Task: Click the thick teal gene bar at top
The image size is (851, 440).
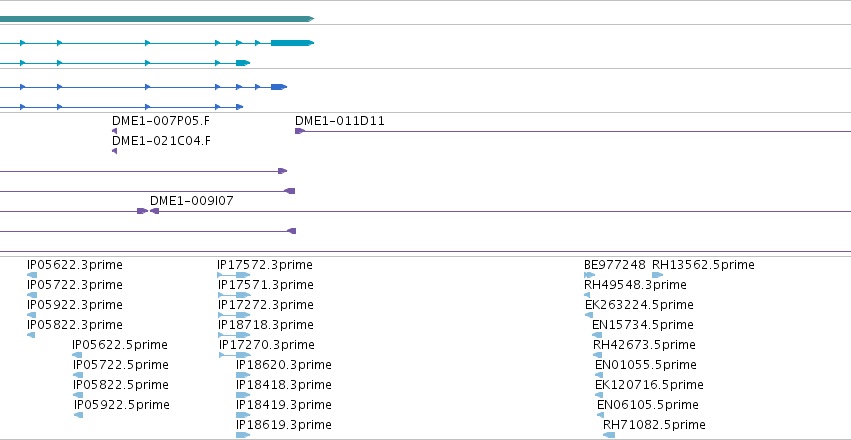Action: [157, 19]
